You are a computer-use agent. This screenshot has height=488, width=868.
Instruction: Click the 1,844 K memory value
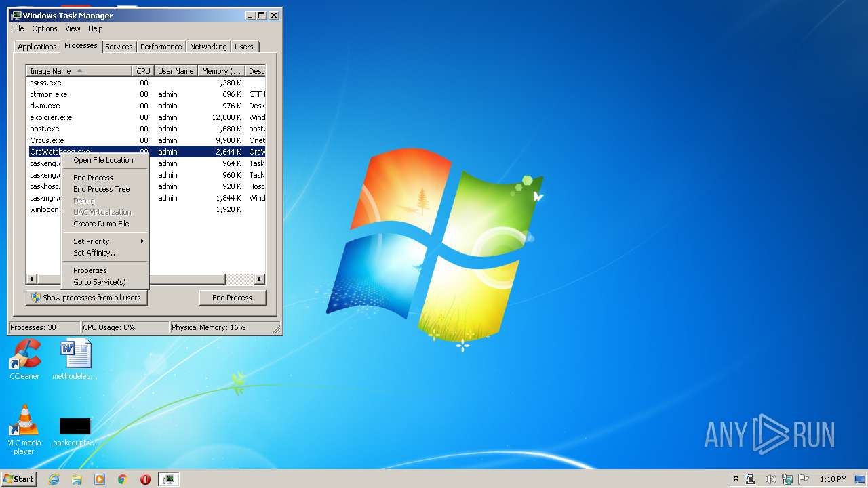pyautogui.click(x=229, y=198)
